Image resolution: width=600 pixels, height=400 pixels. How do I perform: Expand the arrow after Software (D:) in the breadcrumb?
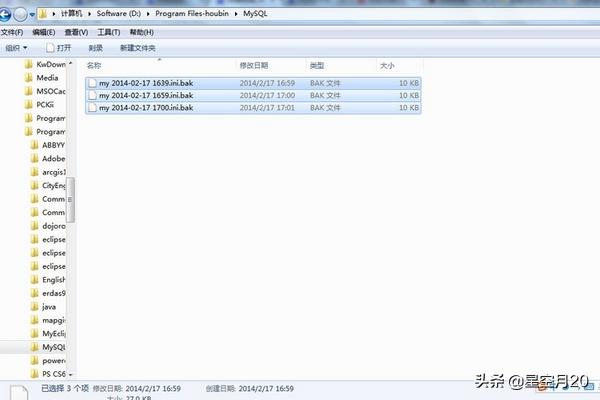(x=148, y=14)
